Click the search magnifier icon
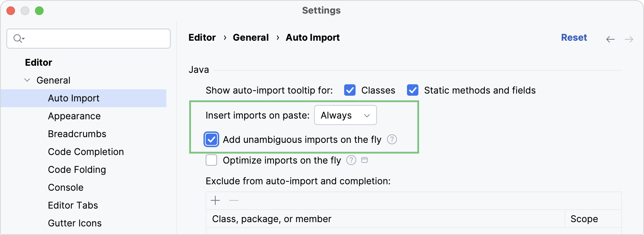Image resolution: width=644 pixels, height=235 pixels. pos(17,38)
